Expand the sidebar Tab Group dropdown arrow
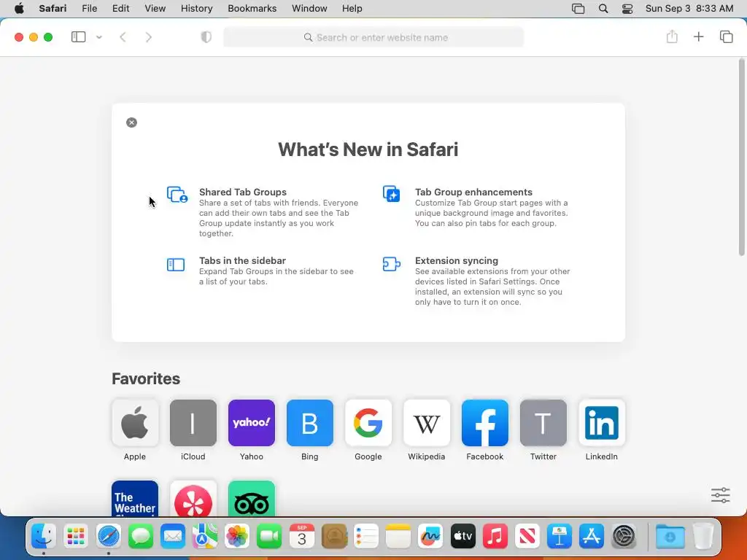747x560 pixels. click(99, 37)
